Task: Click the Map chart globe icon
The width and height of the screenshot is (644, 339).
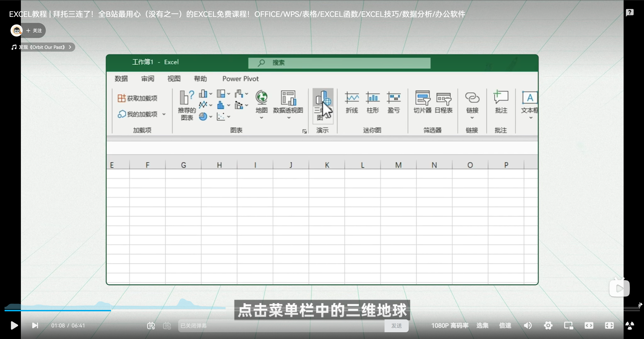Action: pyautogui.click(x=261, y=98)
